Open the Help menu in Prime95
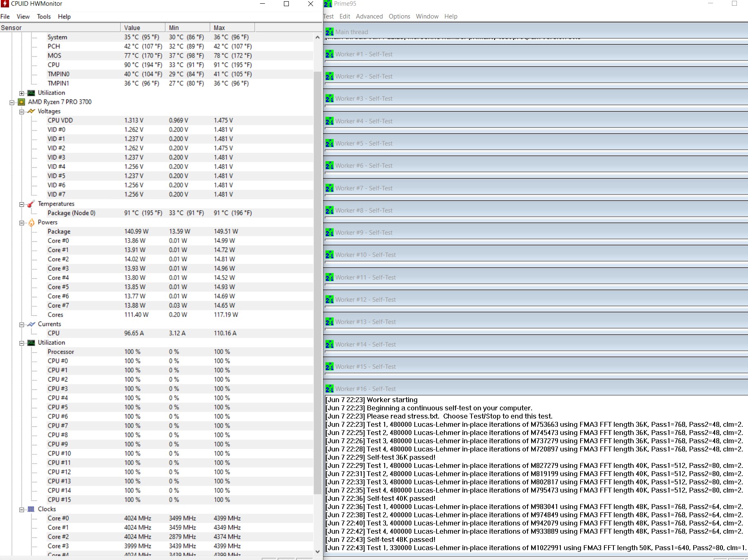Image resolution: width=748 pixels, height=560 pixels. (451, 16)
